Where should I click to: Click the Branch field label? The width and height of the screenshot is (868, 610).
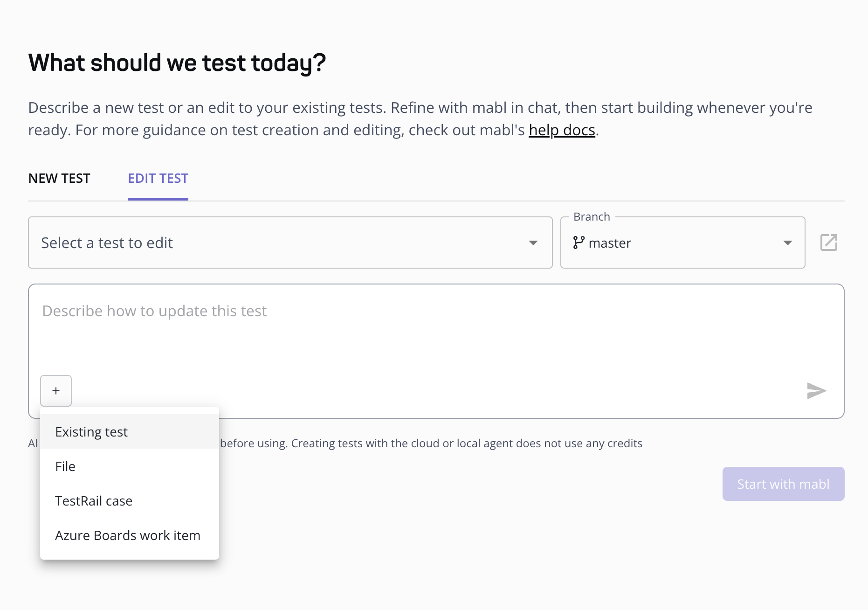pyautogui.click(x=592, y=217)
